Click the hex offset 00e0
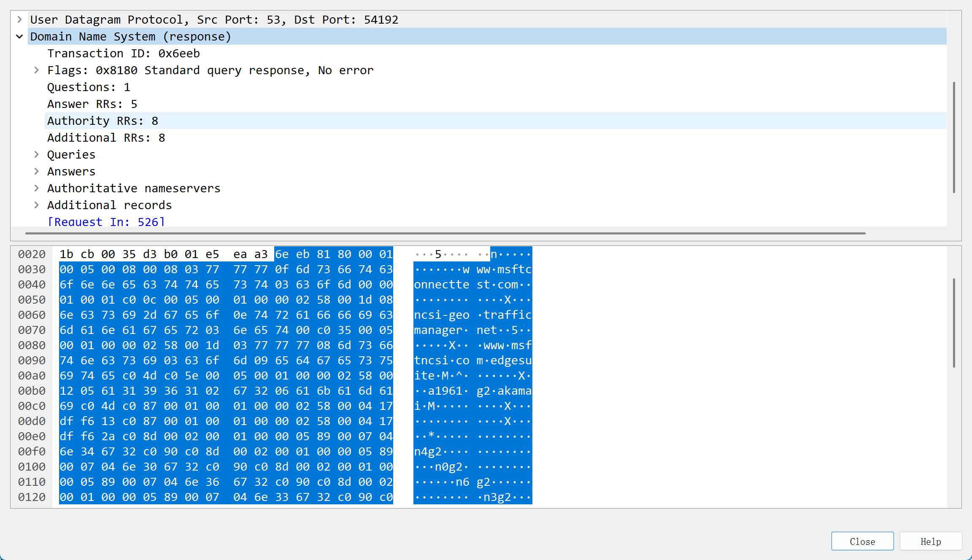This screenshot has width=972, height=560. coord(32,436)
